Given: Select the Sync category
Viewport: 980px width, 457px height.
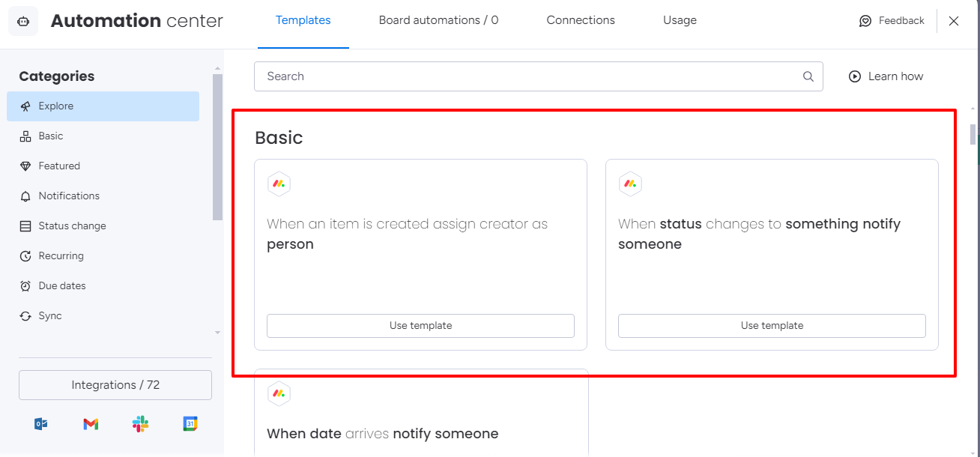Looking at the screenshot, I should (x=103, y=316).
